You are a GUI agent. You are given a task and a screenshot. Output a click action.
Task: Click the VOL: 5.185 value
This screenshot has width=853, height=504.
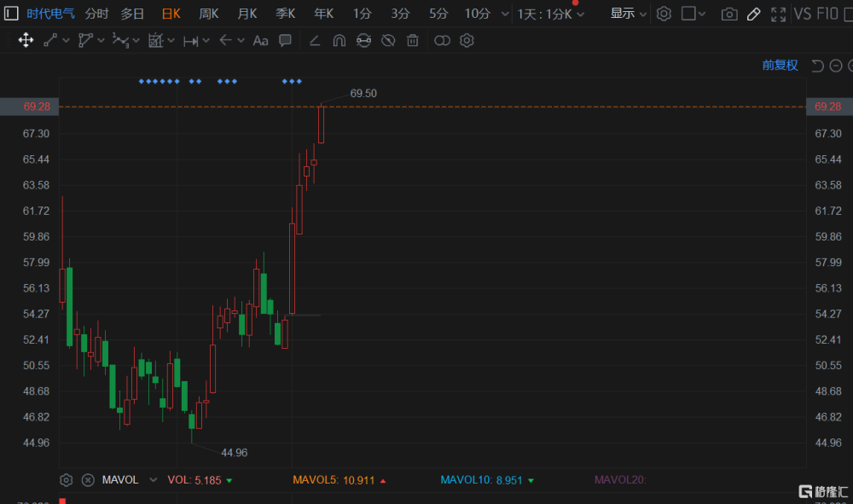[x=194, y=480]
